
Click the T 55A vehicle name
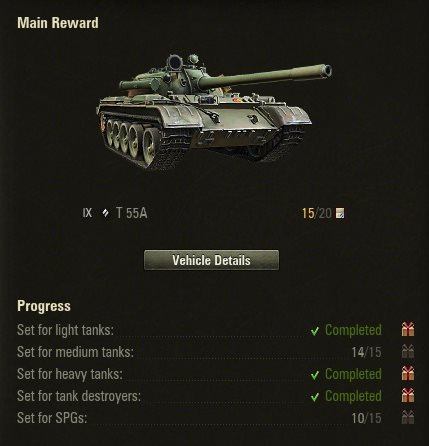point(132,213)
